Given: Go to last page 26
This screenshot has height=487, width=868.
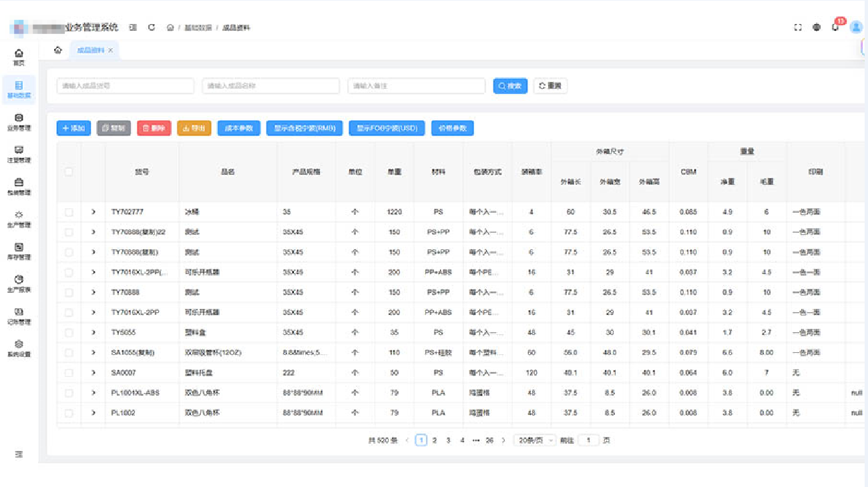Looking at the screenshot, I should [x=489, y=440].
